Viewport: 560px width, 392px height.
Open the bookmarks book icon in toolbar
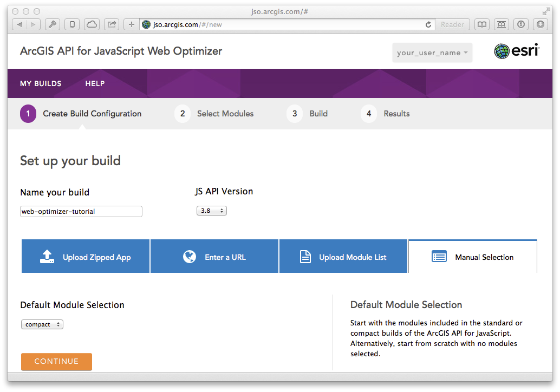tap(482, 24)
